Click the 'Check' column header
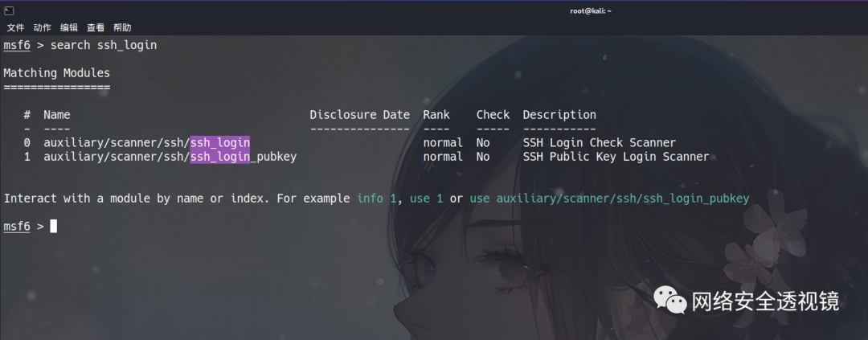 pyautogui.click(x=493, y=115)
